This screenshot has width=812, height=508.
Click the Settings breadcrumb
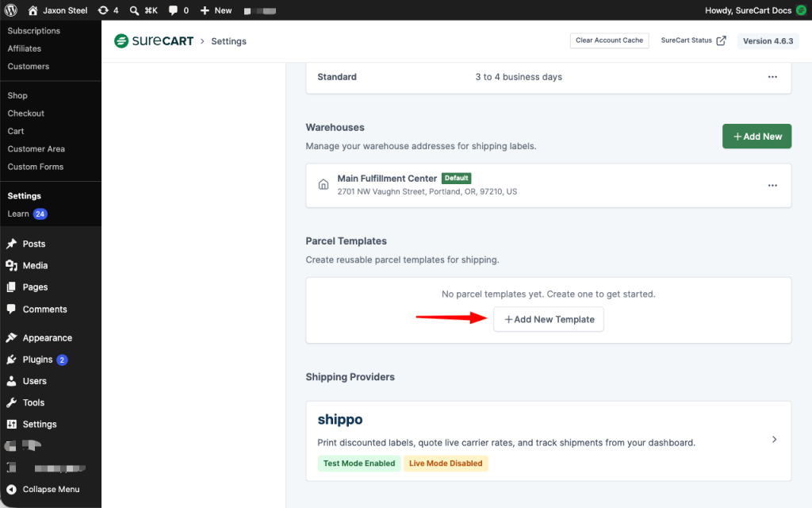pyautogui.click(x=229, y=41)
